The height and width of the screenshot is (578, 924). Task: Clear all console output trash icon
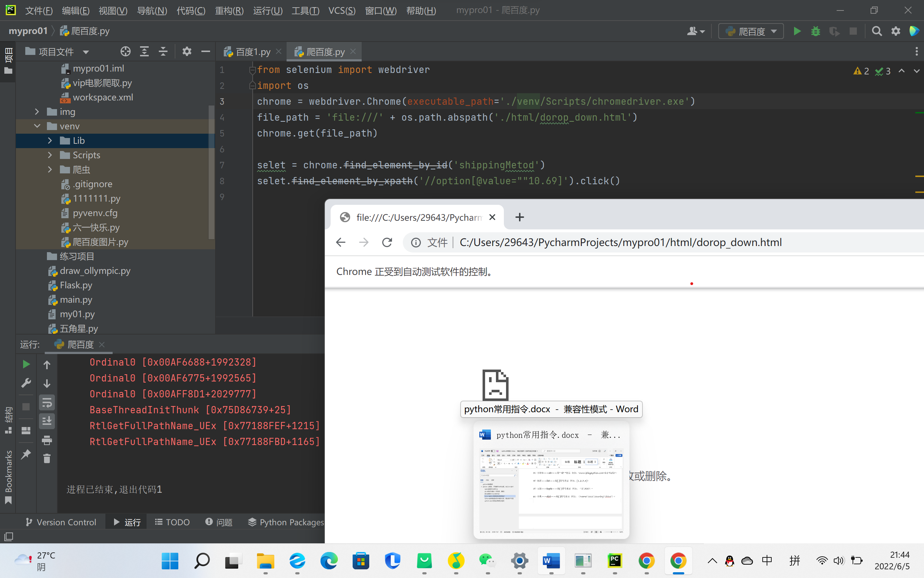47,458
